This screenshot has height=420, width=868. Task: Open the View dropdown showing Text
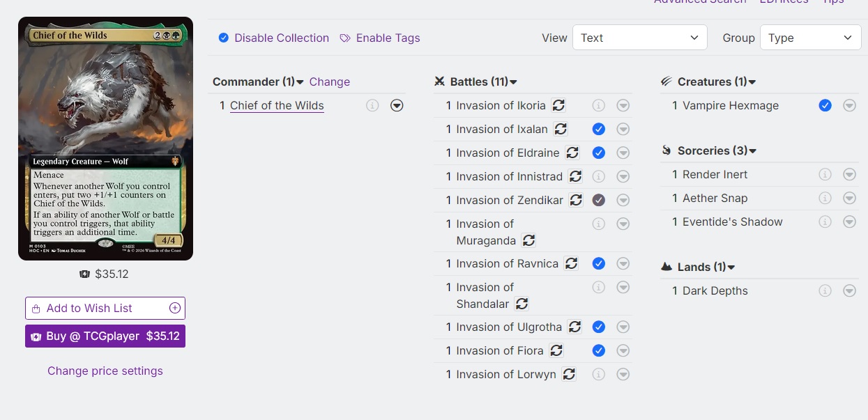coord(640,38)
